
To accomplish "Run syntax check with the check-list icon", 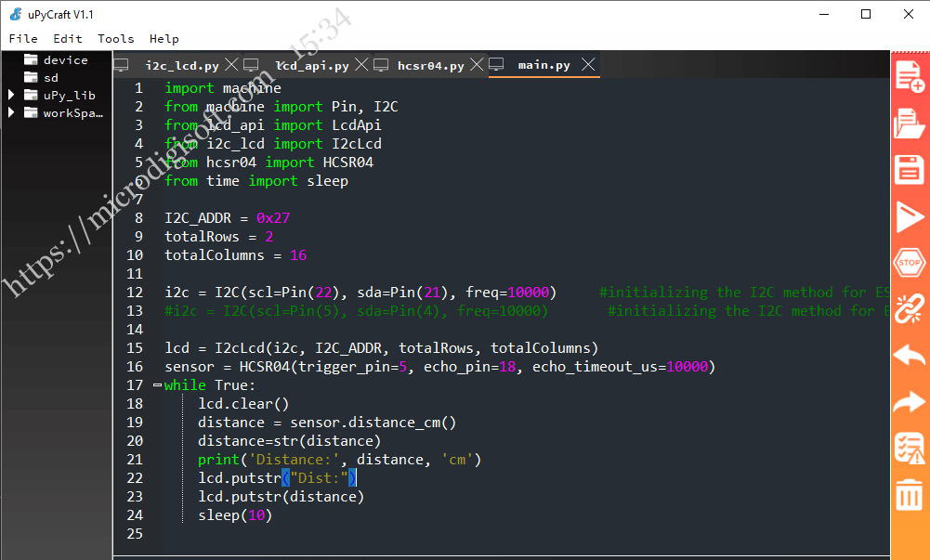I will (909, 448).
